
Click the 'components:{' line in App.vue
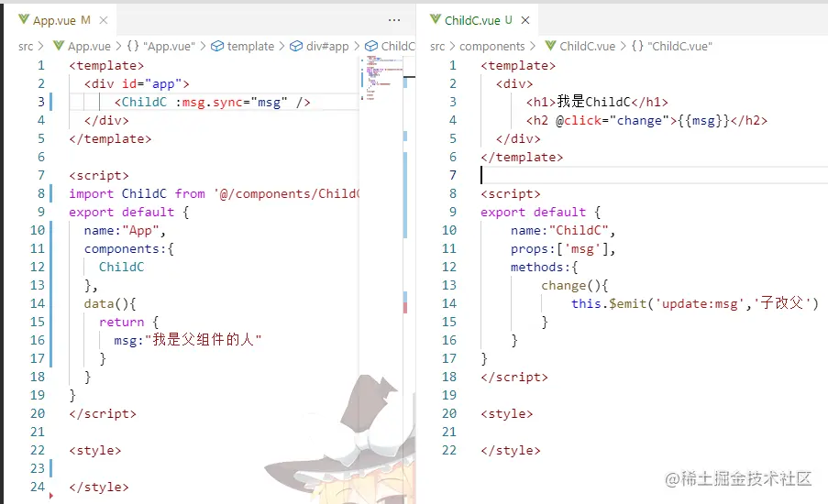tap(129, 248)
